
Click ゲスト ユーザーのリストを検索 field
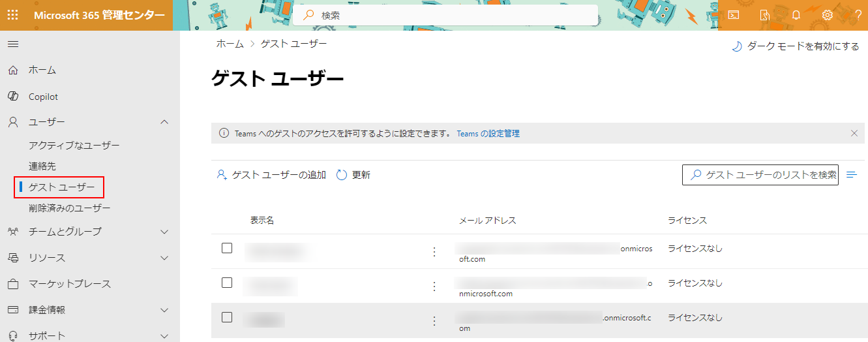tap(760, 175)
